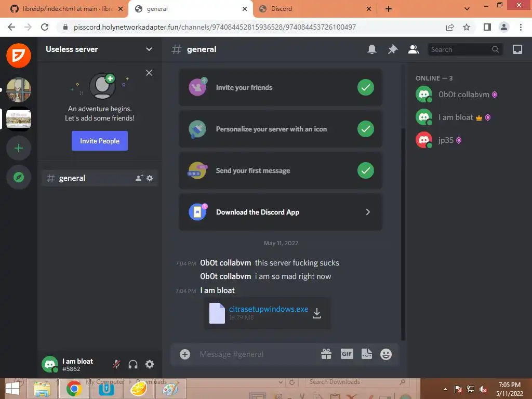Image resolution: width=532 pixels, height=399 pixels.
Task: Click username 0b0t collabvm in first message
Action: [x=225, y=263]
